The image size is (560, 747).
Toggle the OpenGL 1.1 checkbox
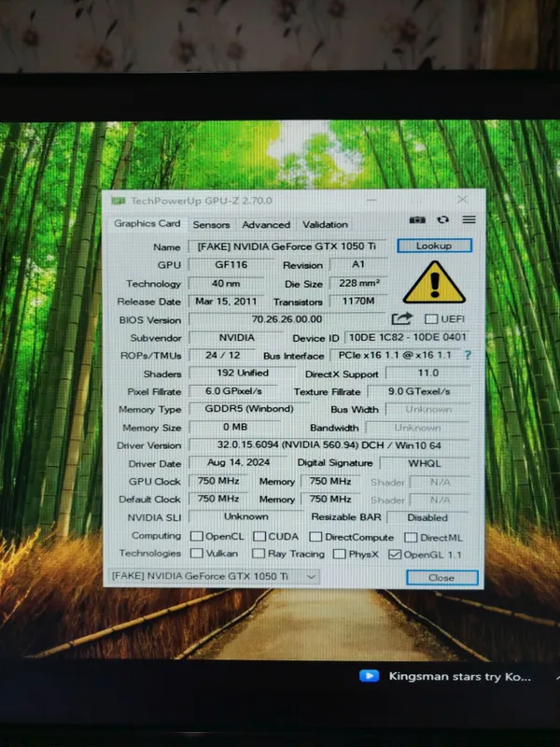click(394, 555)
